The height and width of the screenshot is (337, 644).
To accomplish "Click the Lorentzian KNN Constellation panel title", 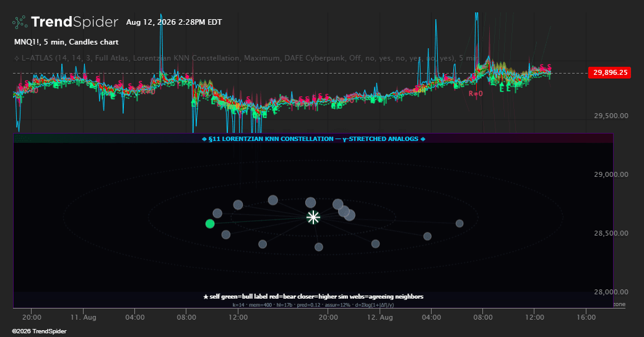I will 313,139.
